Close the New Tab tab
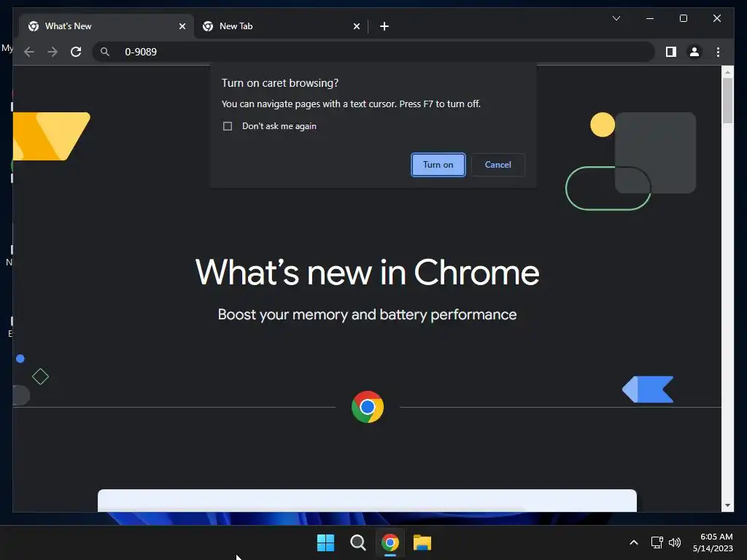The image size is (747, 560). [356, 26]
